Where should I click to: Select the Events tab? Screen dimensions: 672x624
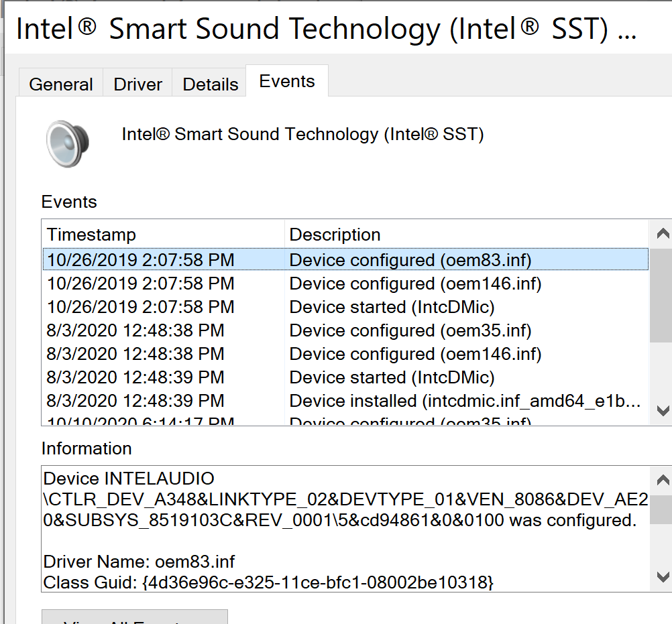(287, 80)
